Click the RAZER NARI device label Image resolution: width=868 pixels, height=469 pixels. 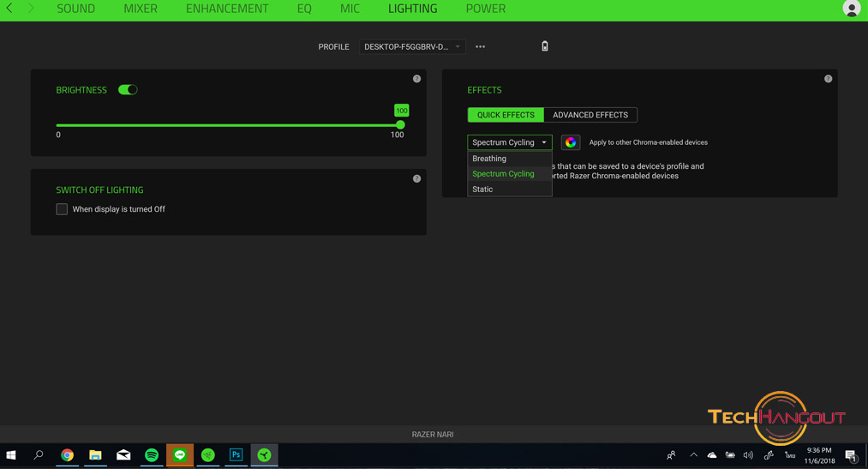433,435
